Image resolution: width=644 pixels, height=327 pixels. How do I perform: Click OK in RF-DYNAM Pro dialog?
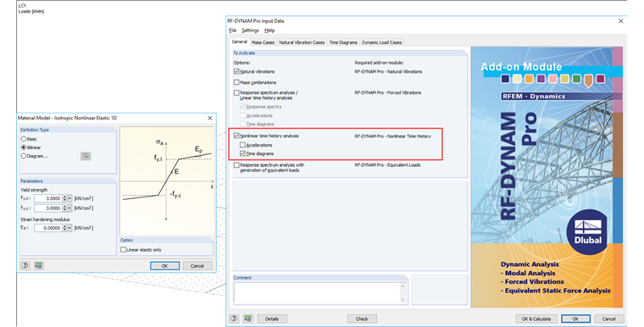pyautogui.click(x=576, y=319)
